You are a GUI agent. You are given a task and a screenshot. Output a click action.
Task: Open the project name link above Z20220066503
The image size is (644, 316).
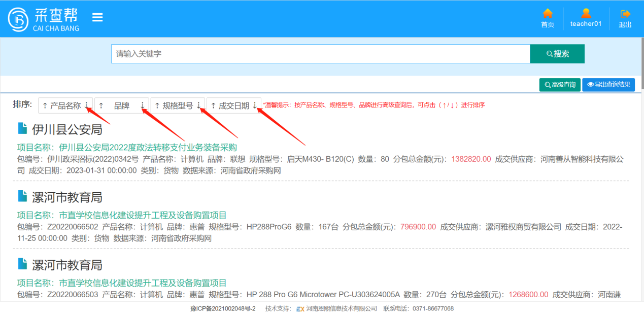point(143,283)
